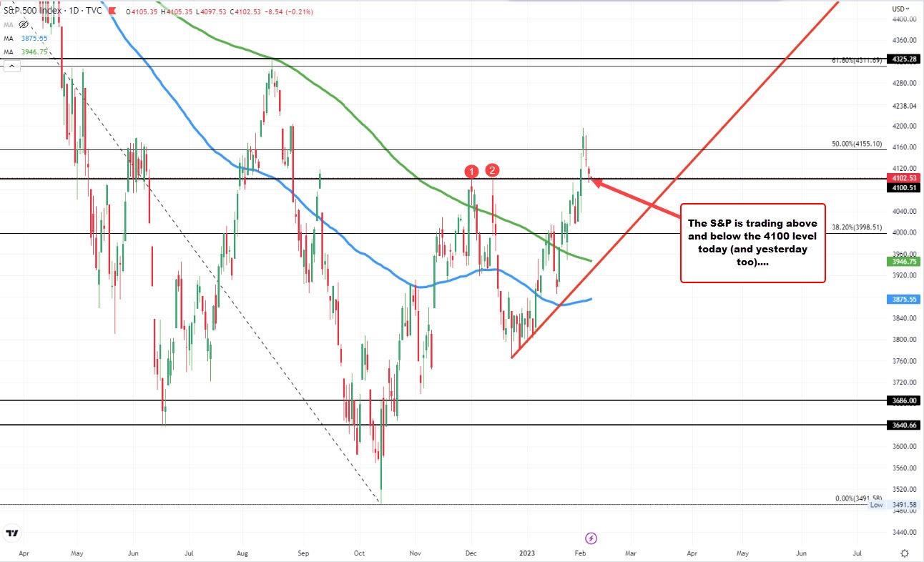The width and height of the screenshot is (924, 562).
Task: Click the red 4102.53 current price label
Action: [x=904, y=178]
